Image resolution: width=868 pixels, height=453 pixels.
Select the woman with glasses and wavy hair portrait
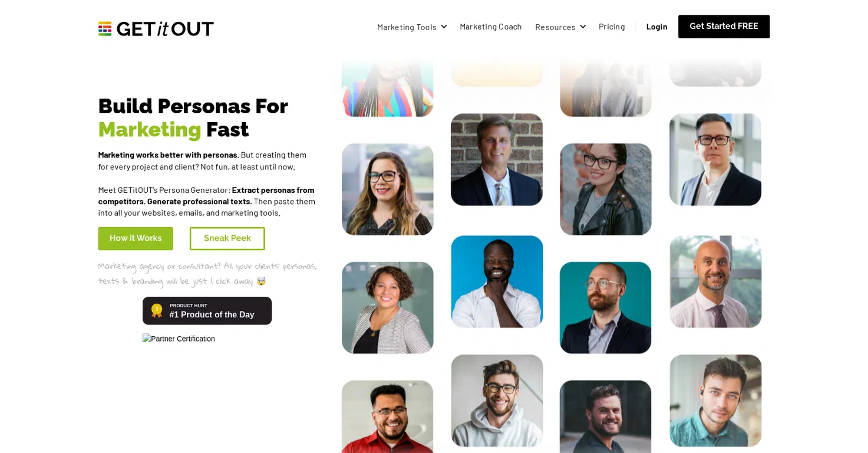pyautogui.click(x=388, y=189)
